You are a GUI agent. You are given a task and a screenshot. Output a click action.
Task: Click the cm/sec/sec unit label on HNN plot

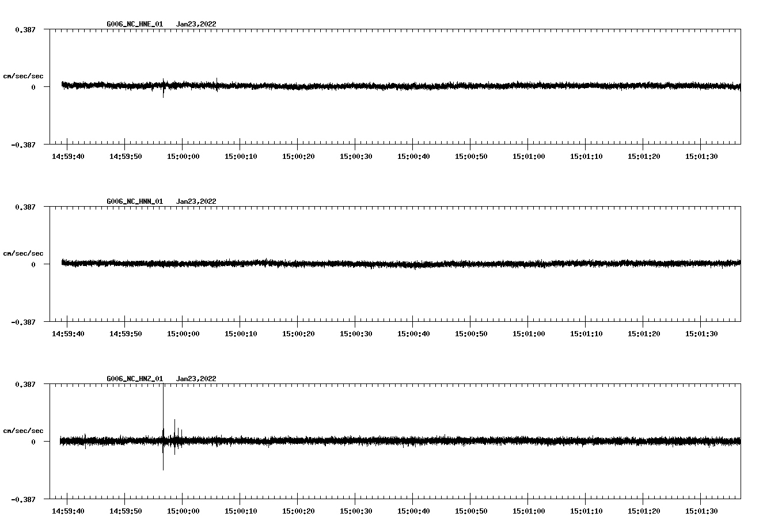[x=23, y=253]
